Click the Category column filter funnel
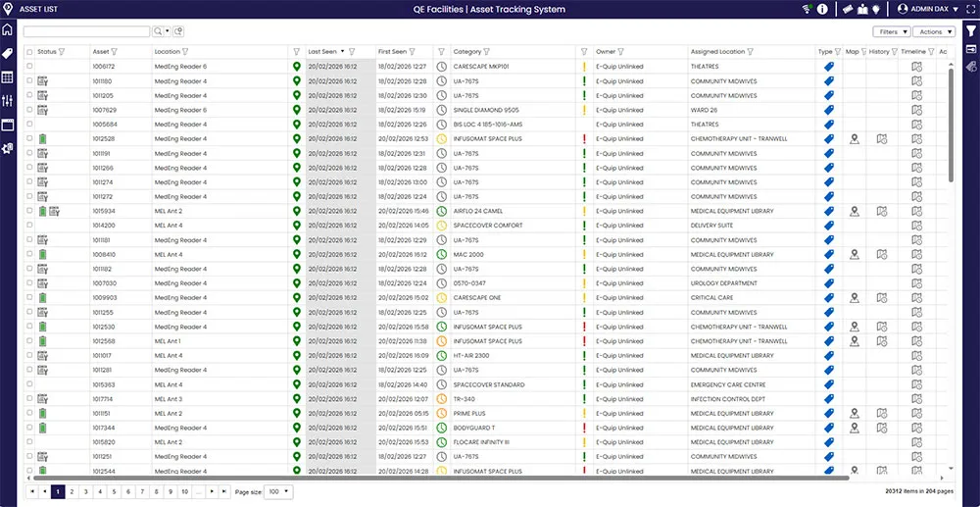980x507 pixels. pyautogui.click(x=486, y=52)
